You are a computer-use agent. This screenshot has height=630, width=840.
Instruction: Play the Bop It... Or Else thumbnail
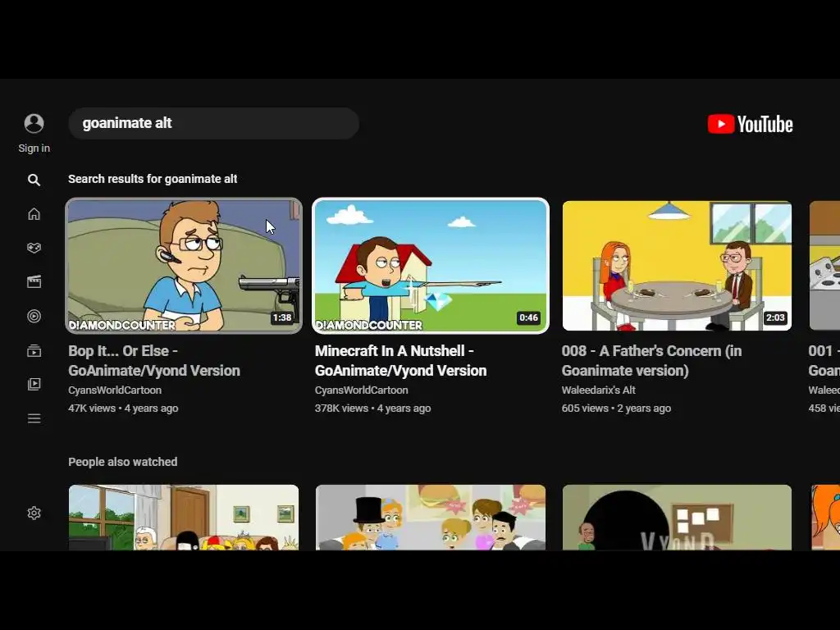click(x=184, y=266)
